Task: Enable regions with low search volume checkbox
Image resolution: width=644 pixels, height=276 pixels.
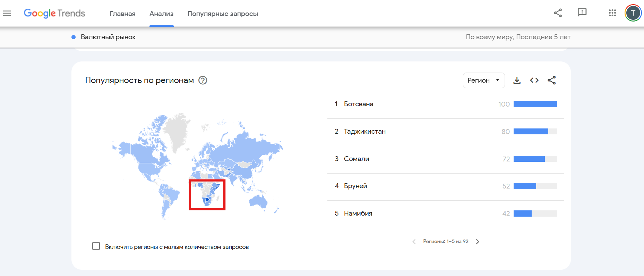Action: tap(96, 246)
